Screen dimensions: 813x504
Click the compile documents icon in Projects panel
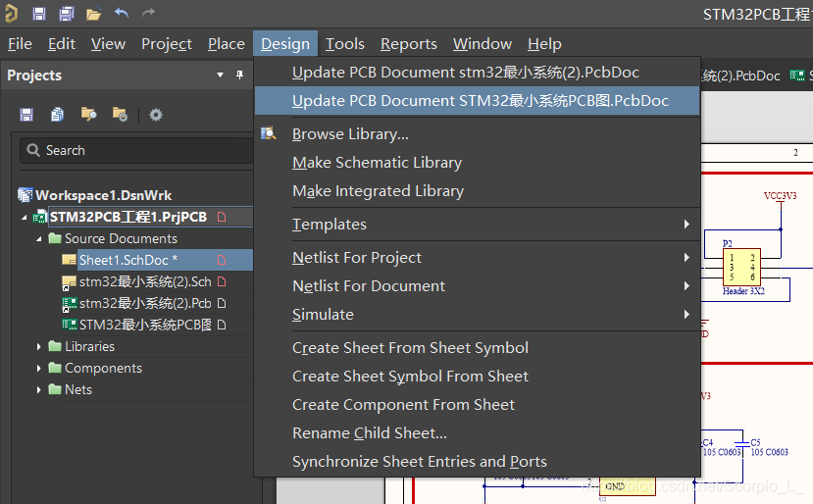tap(57, 115)
